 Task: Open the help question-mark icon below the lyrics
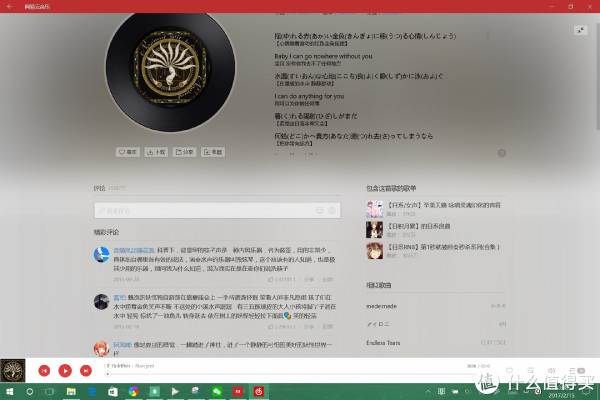click(x=502, y=153)
